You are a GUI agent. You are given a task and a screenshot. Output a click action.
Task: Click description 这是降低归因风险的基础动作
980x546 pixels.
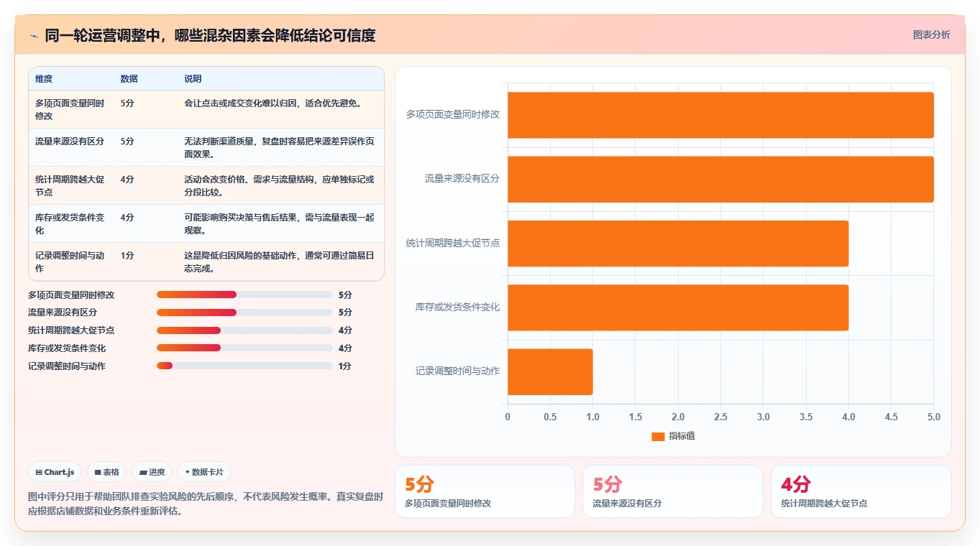click(279, 262)
